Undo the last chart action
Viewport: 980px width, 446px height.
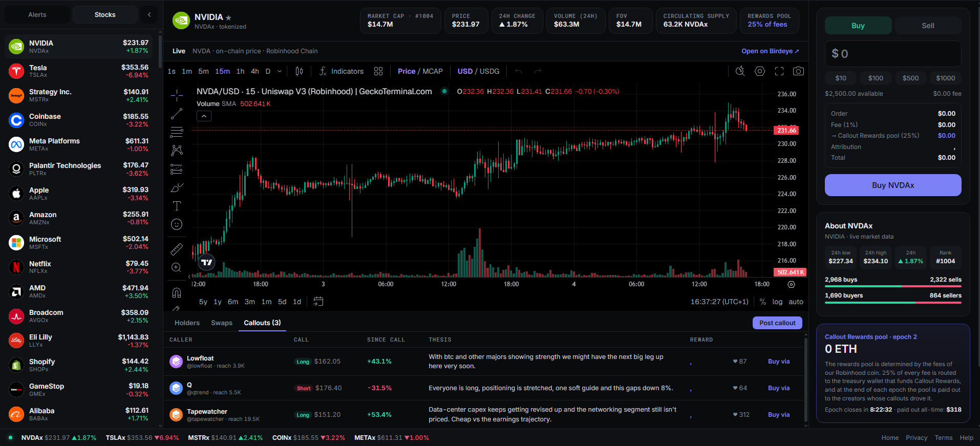point(518,71)
